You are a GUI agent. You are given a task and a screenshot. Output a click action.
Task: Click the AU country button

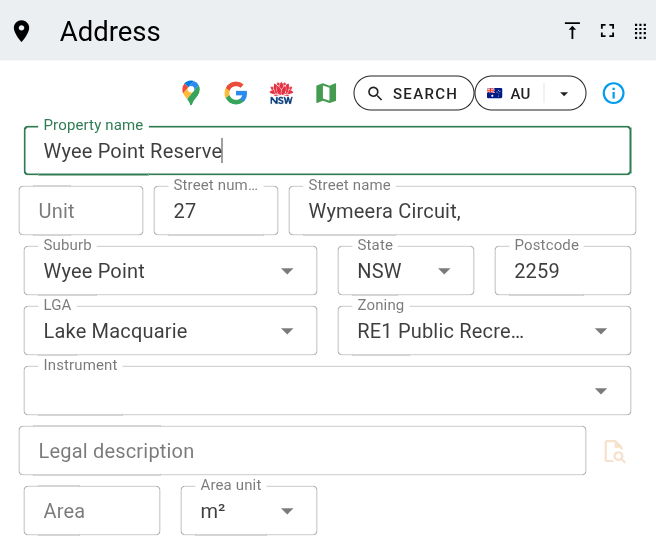pos(509,93)
